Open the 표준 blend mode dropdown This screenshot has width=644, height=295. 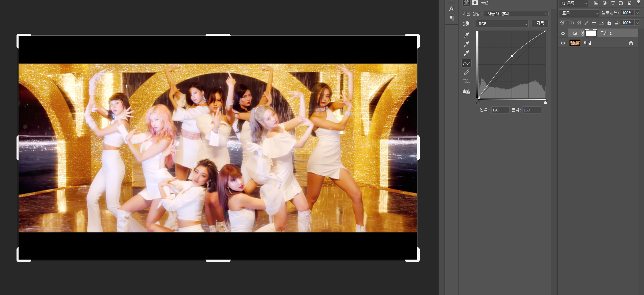579,13
